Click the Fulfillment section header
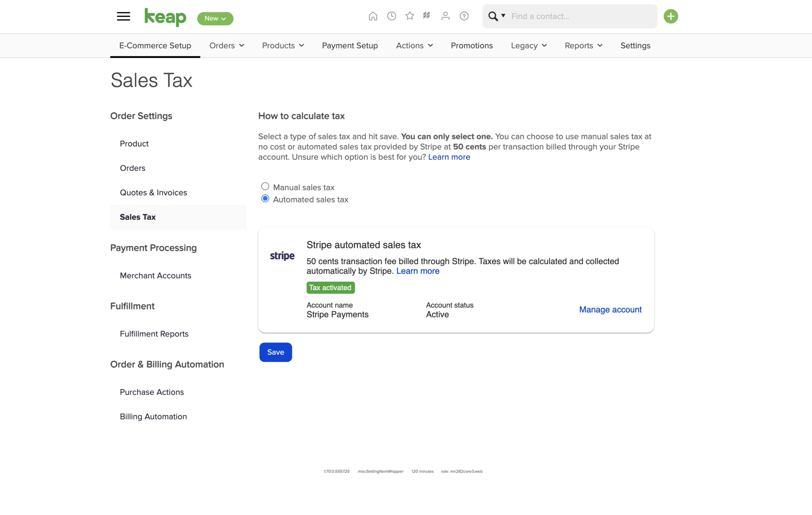Screen dimensions: 812x515 coord(132,306)
